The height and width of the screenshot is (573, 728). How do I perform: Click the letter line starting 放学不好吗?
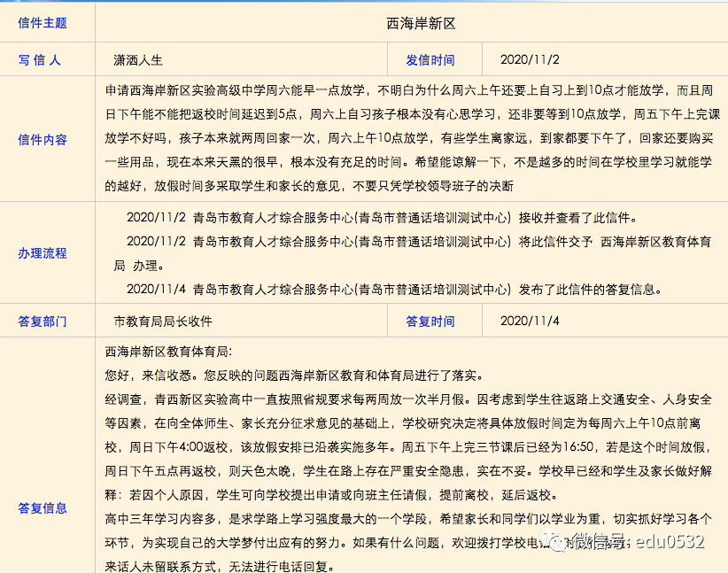tap(409, 138)
